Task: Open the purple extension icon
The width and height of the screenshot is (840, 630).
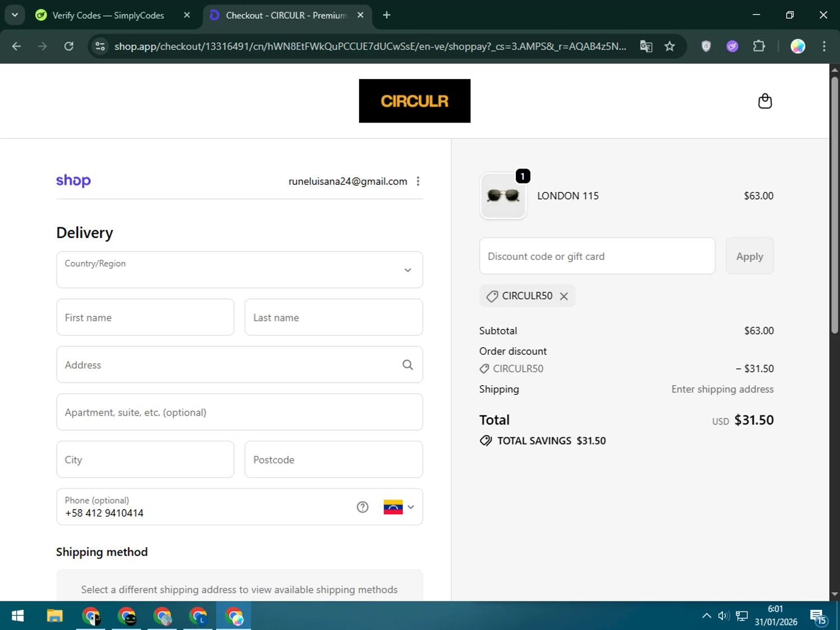Action: click(x=732, y=46)
